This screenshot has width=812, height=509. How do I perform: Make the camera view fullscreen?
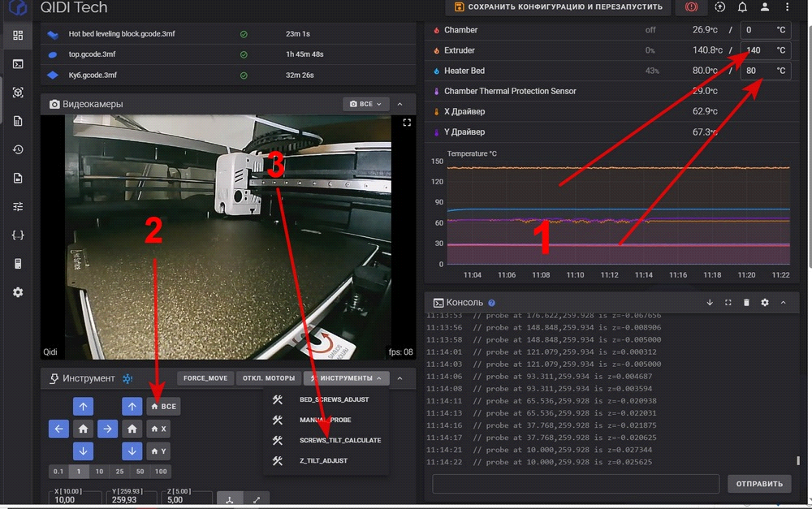[408, 123]
